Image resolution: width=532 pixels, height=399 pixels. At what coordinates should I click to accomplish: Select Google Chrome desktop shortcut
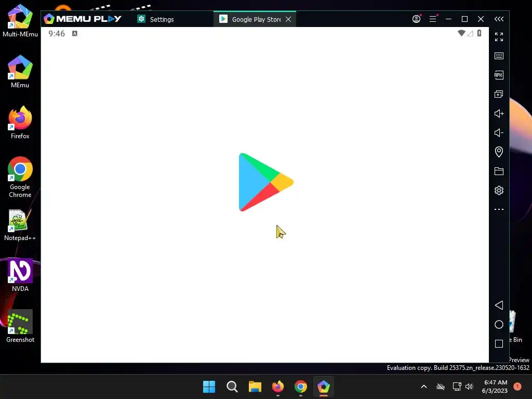point(20,177)
